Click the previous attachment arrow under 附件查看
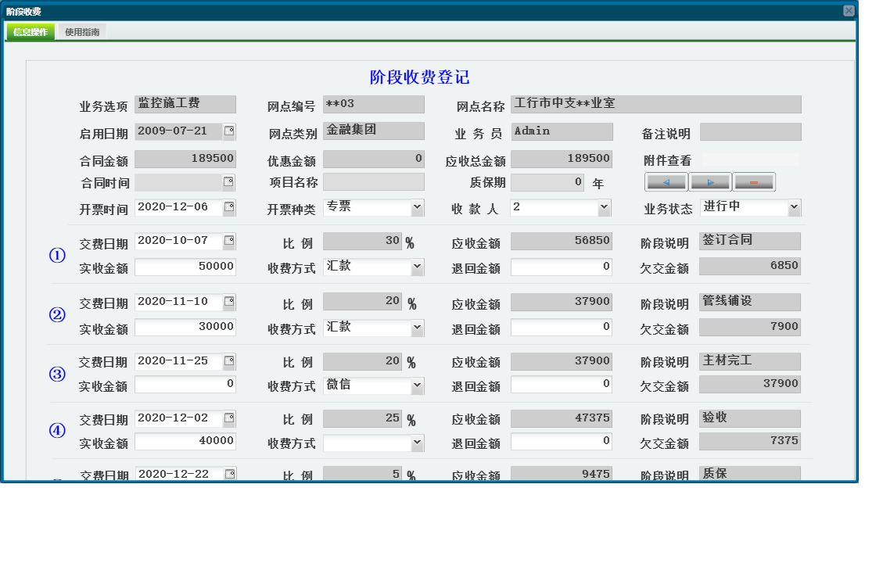The width and height of the screenshot is (872, 588). click(664, 181)
